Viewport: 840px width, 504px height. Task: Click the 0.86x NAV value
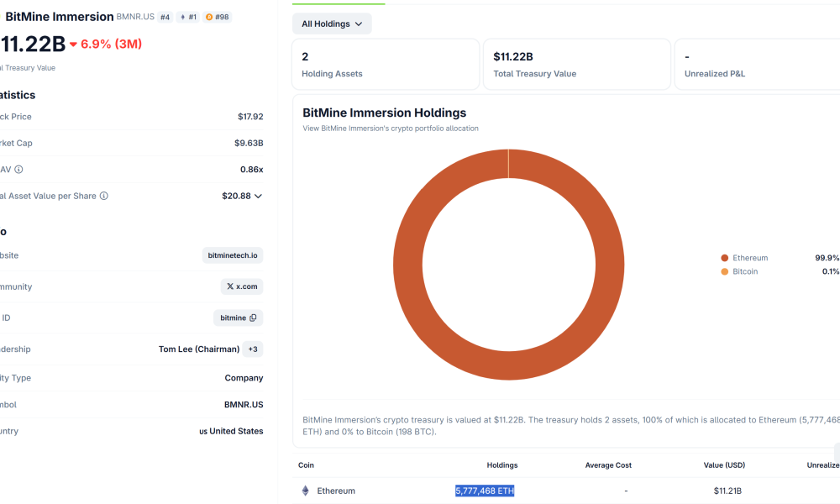(x=252, y=170)
